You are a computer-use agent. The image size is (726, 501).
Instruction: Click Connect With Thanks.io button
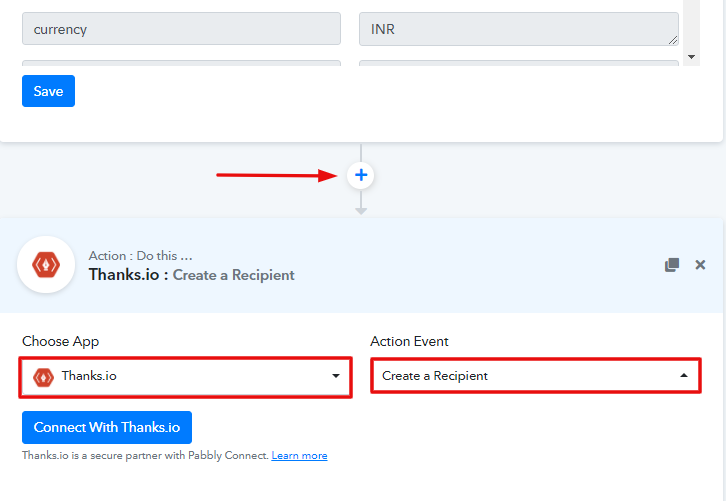[x=107, y=427]
